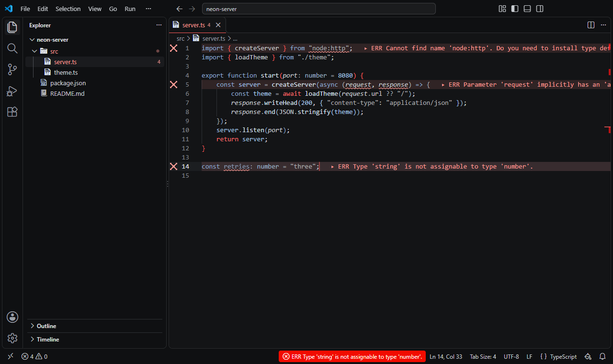Open the overflow menu in menu bar
This screenshot has width=613, height=364.
coord(148,9)
